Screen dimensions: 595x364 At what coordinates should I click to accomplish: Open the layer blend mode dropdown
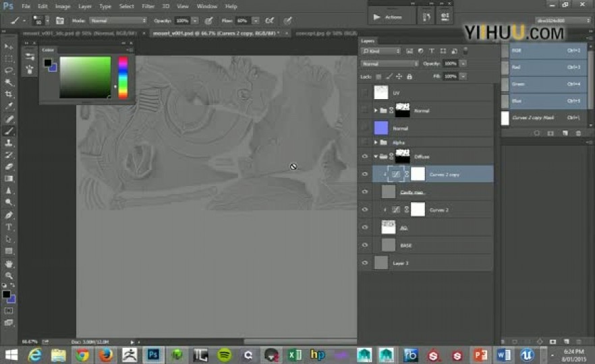[389, 63]
